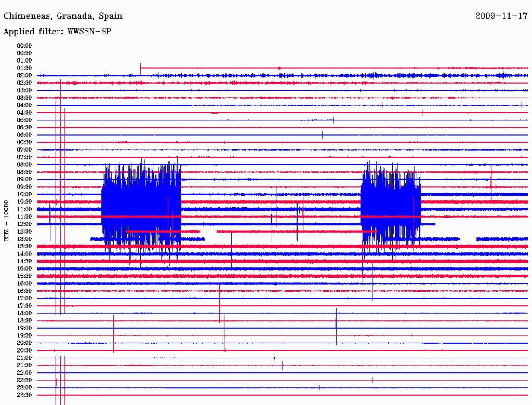Image resolution: width=532 pixels, height=405 pixels.
Task: Select the 03:00 time label
Action: (x=24, y=90)
